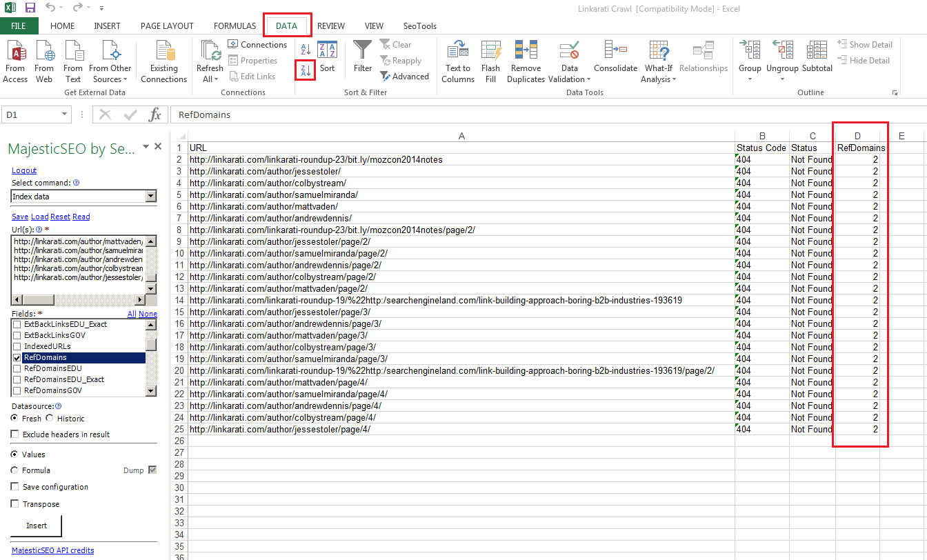Expand the Refresh All dropdown
Image resolution: width=927 pixels, height=560 pixels.
(x=210, y=79)
